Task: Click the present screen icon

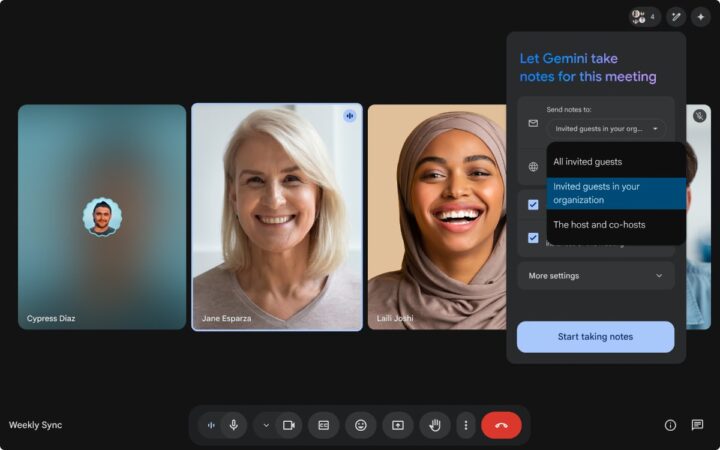Action: (397, 425)
